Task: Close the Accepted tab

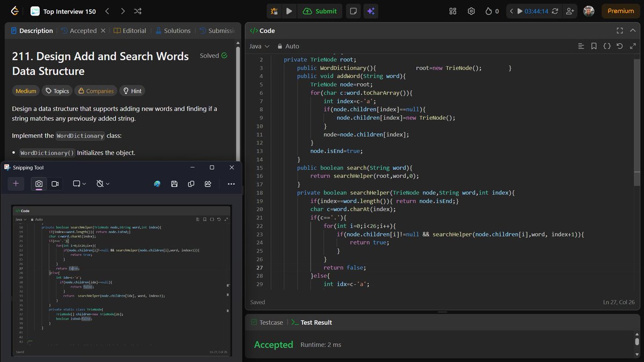Action: (103, 31)
